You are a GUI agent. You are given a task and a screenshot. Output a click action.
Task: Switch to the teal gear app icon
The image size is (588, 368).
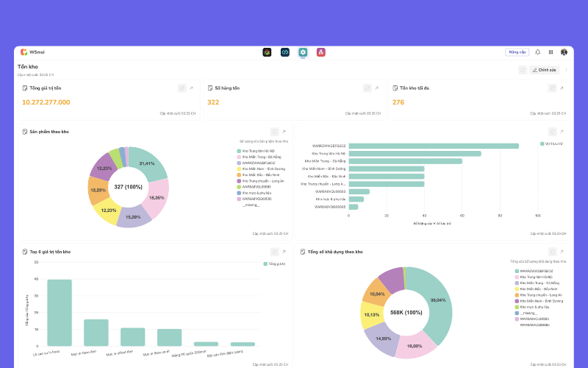[303, 52]
